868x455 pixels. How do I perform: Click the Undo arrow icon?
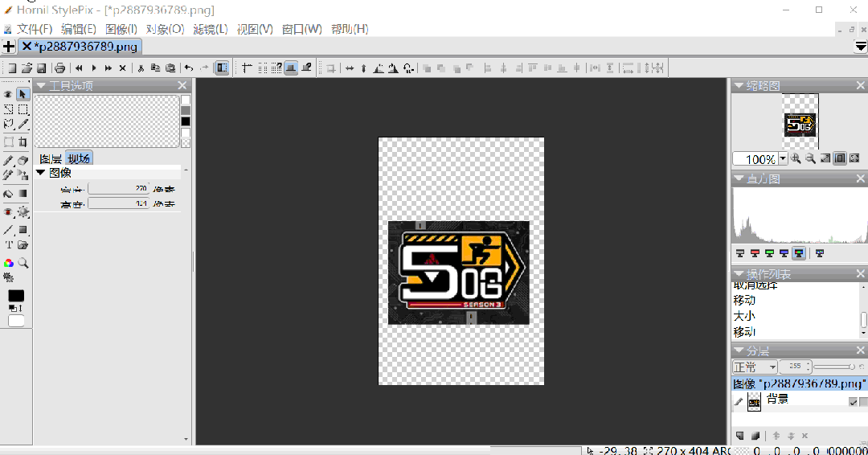click(x=189, y=68)
